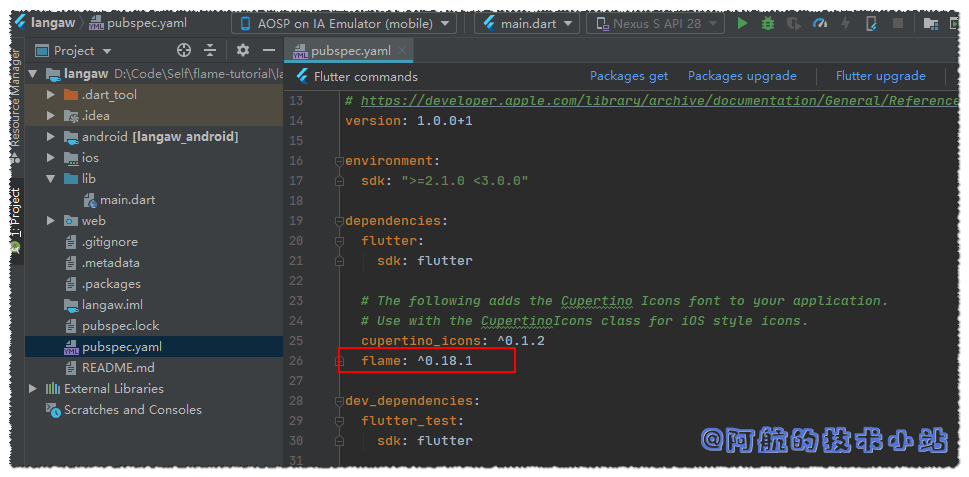Close the pubspec.yaml editor tab
Viewport: 969px width, 477px height.
click(x=402, y=50)
